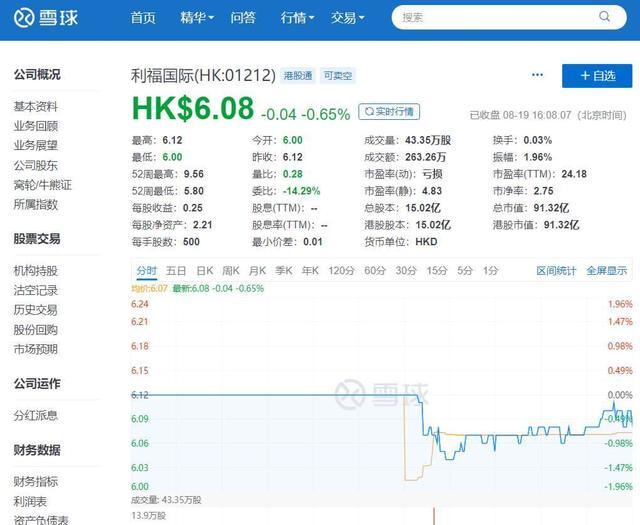Expand the 精华 dropdown menu
This screenshot has width=640, height=525.
click(197, 18)
